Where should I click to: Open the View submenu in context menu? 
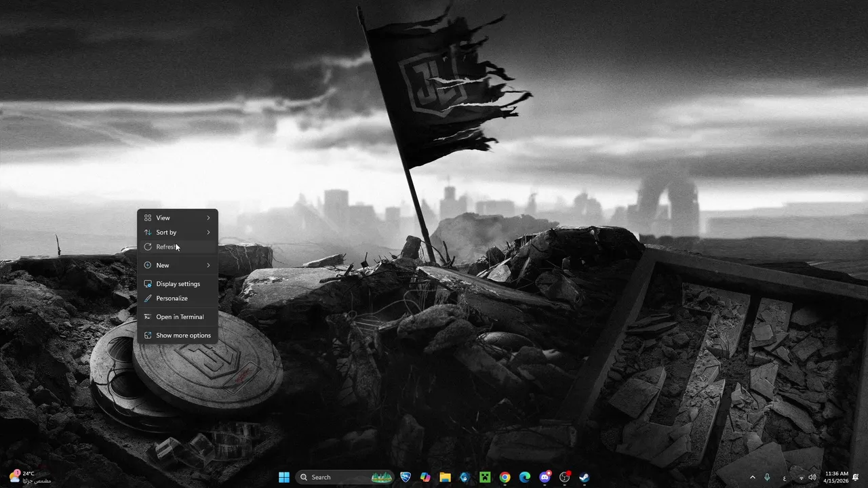178,218
